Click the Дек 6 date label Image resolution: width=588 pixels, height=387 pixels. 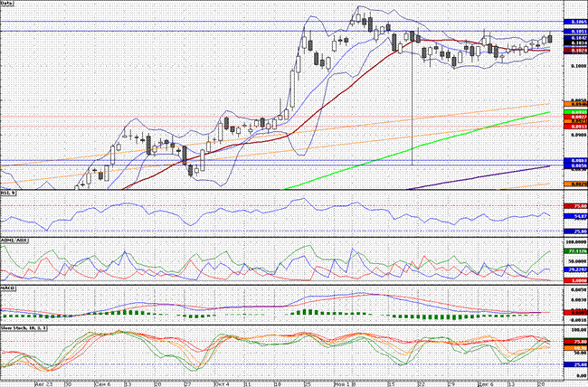tap(485, 384)
